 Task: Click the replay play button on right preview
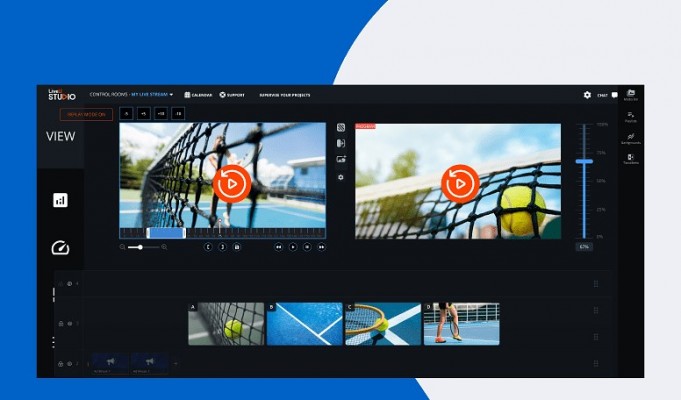pyautogui.click(x=460, y=182)
